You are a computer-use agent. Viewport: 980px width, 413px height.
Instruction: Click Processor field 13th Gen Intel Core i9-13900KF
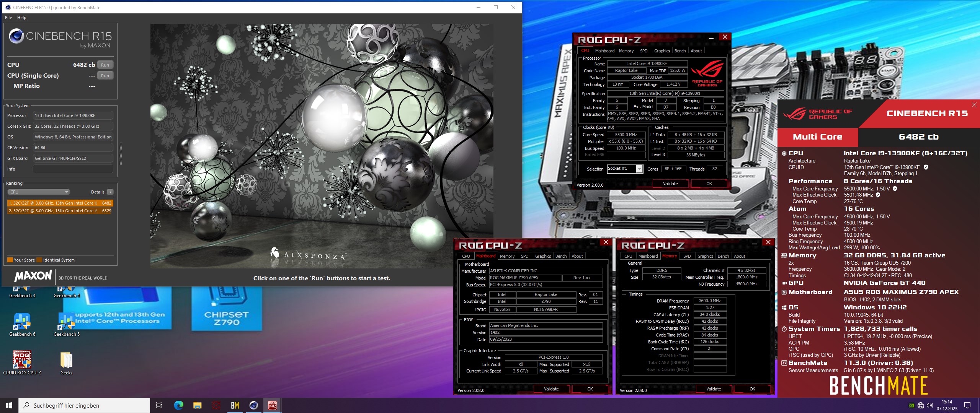(x=73, y=115)
